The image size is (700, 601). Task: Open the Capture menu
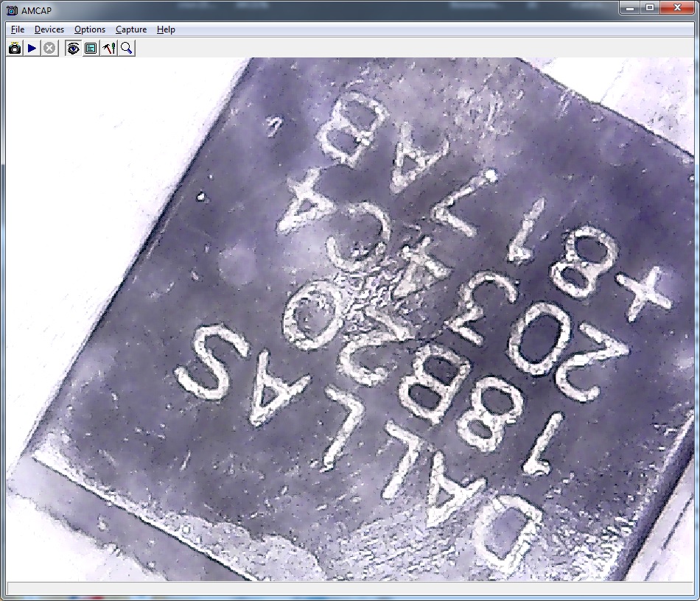coord(131,29)
